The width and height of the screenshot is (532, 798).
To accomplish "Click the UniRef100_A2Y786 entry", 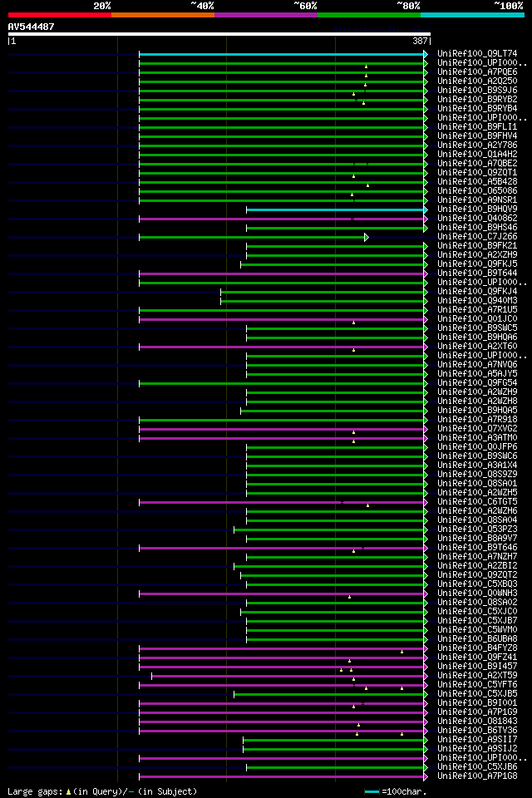I will coord(477,145).
